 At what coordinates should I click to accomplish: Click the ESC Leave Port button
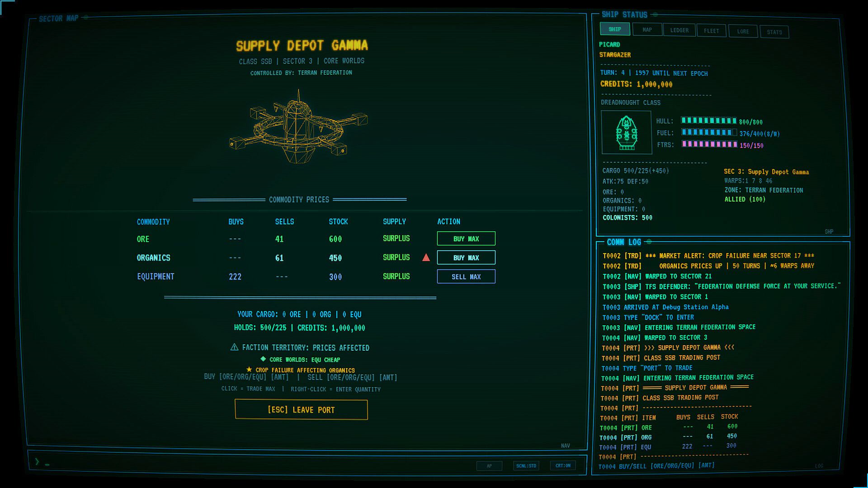point(301,410)
